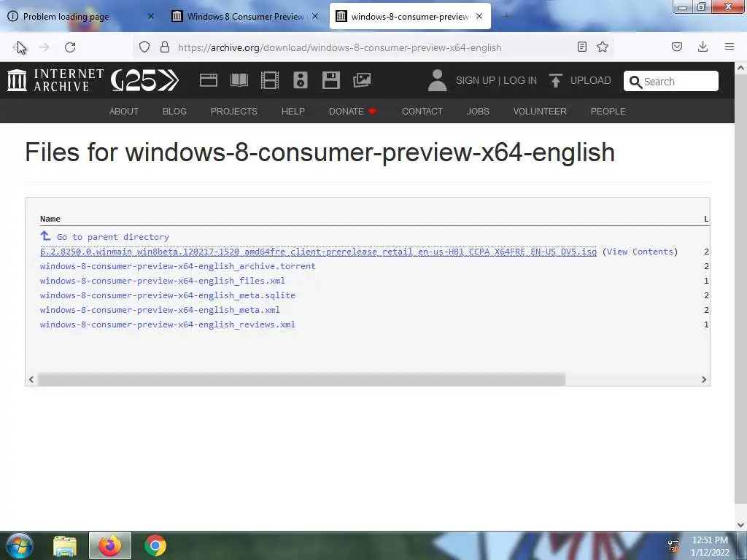Switch to Windows 8 Consumer Preview tab
Viewport: 747px width, 560px height.
point(245,16)
